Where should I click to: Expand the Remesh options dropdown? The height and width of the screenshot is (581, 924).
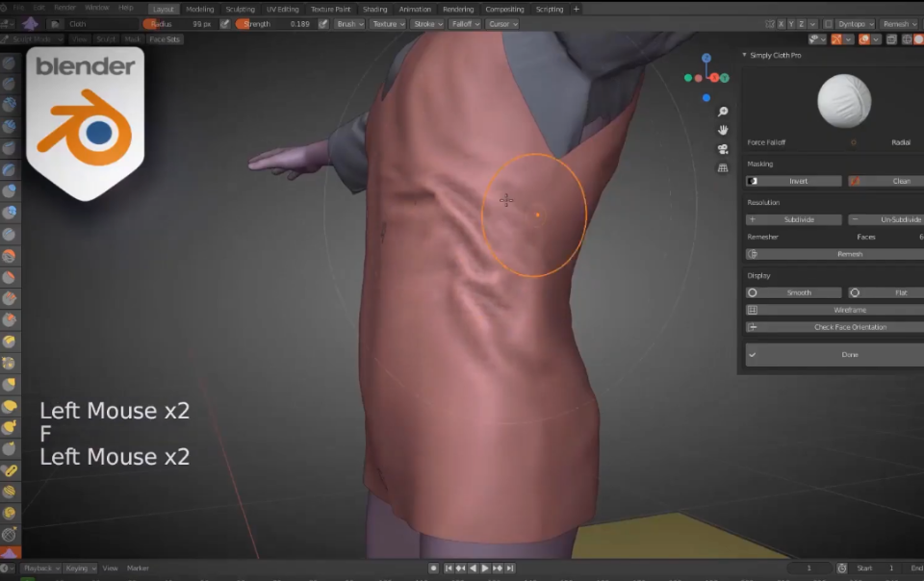tap(899, 24)
